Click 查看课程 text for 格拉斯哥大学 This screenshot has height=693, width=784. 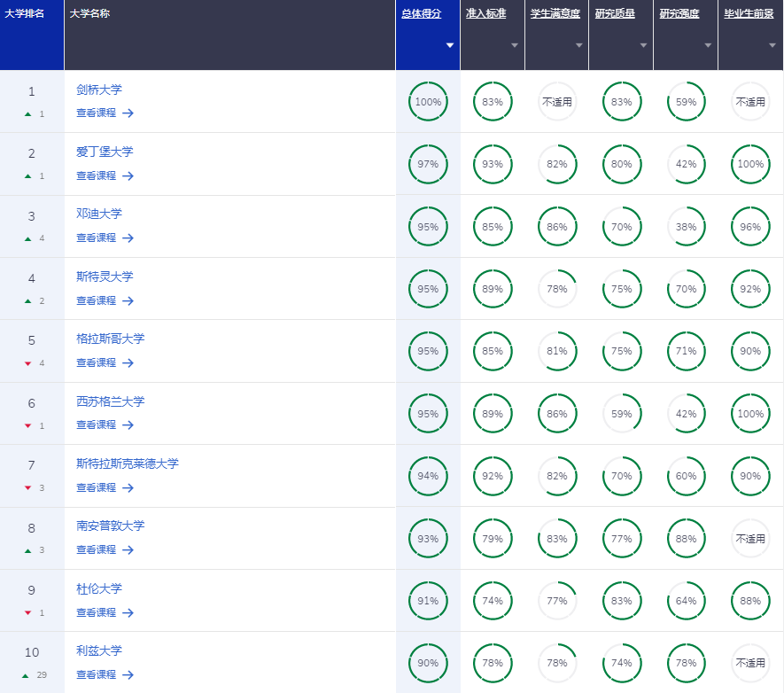(96, 363)
